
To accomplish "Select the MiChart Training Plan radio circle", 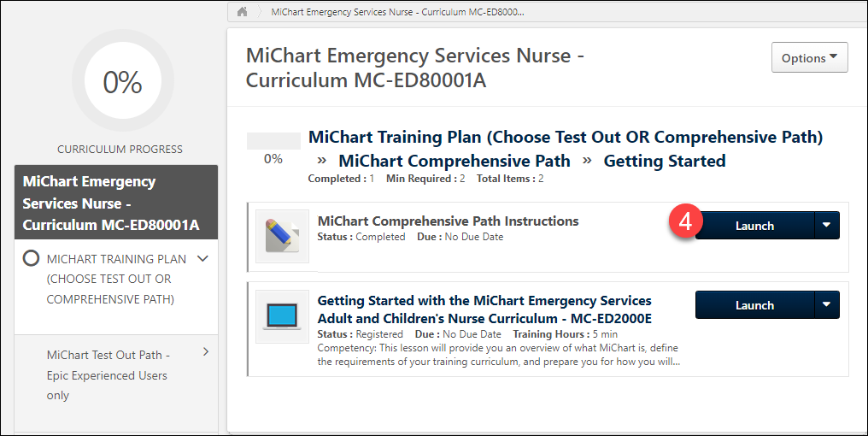I will pos(31,258).
